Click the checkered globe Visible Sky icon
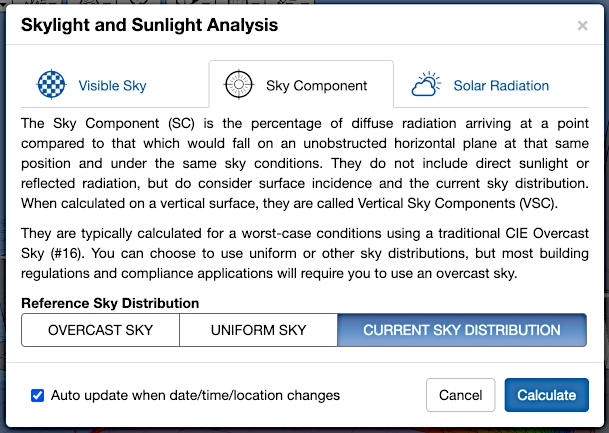The height and width of the screenshot is (433, 609). click(51, 85)
